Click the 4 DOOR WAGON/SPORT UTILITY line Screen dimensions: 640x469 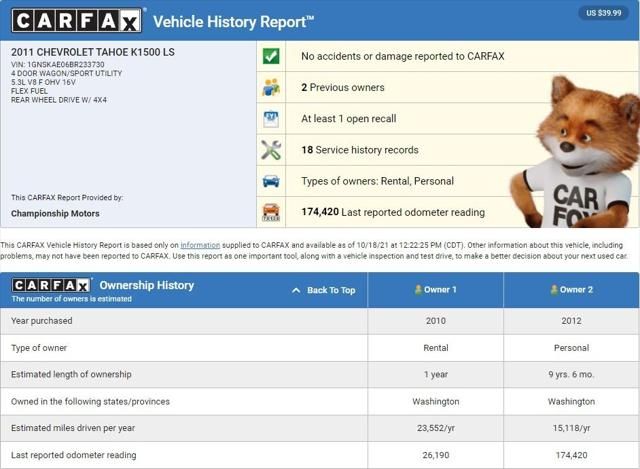pyautogui.click(x=67, y=73)
